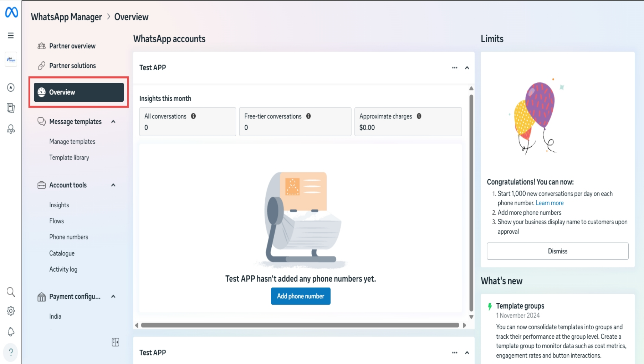Open Template groups news item
Viewport: 644px width, 364px height.
click(520, 306)
